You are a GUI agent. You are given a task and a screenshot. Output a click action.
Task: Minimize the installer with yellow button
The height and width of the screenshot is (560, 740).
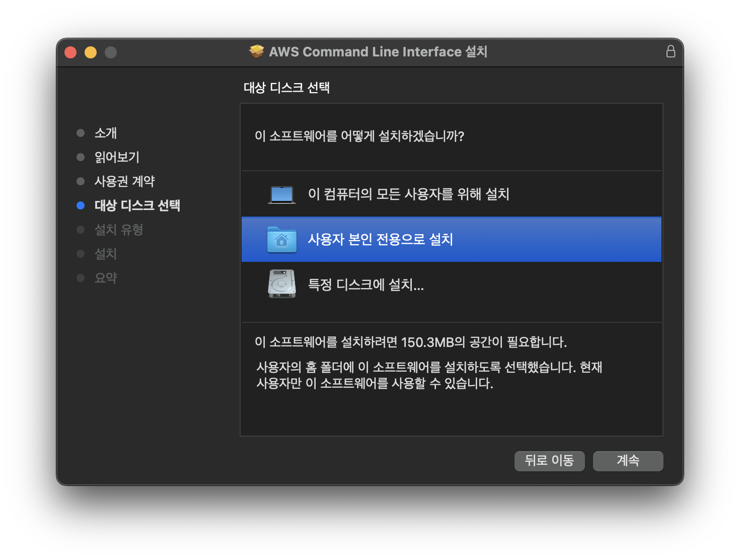[x=91, y=52]
